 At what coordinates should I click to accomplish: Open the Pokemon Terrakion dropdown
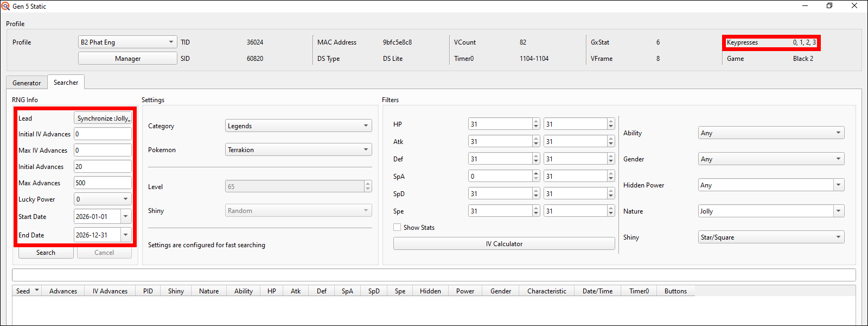[298, 149]
